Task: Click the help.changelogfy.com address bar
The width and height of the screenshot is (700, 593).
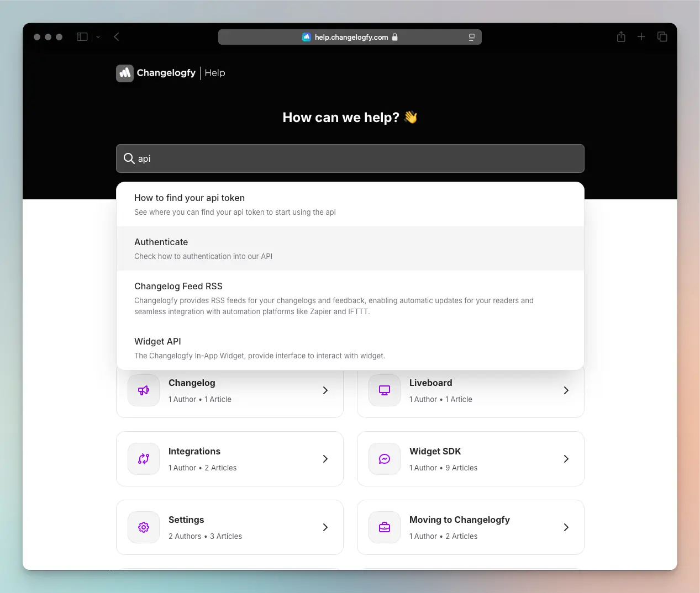Action: 350,37
